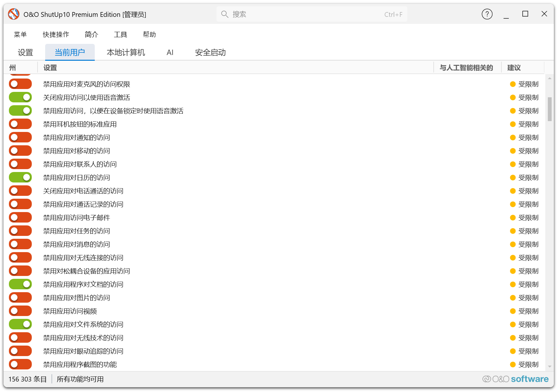Screen dimensions: 558x392
Task: Toggle 禁用应用访问，以便在设备锁定时使用语音激活 switch
Action: pyautogui.click(x=20, y=111)
